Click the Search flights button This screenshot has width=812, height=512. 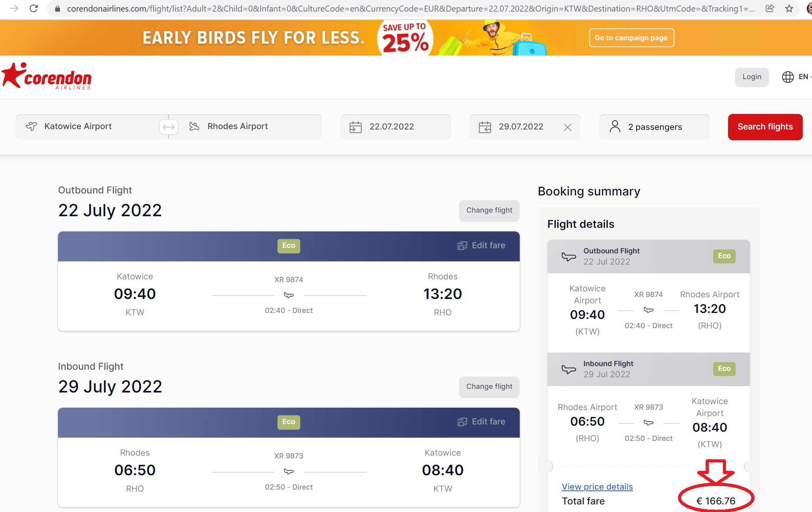[765, 127]
